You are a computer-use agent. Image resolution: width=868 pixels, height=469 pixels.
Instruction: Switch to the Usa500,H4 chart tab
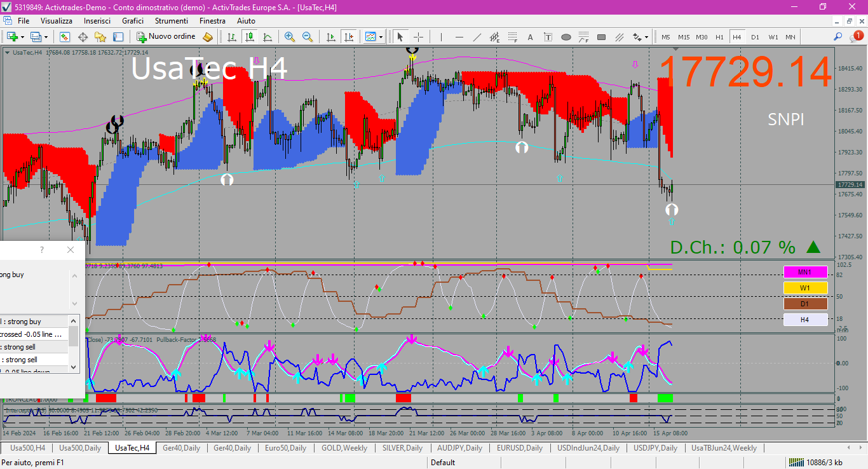point(27,448)
